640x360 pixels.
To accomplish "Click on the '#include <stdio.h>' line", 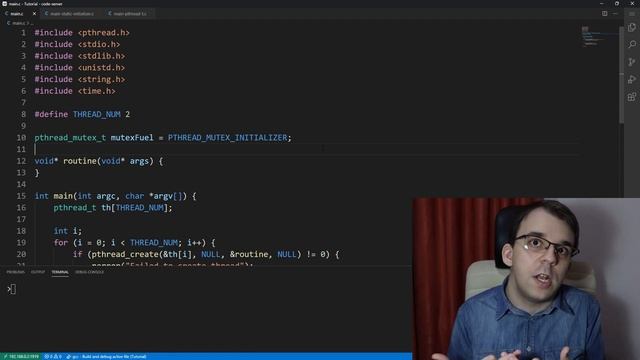I will click(77, 44).
